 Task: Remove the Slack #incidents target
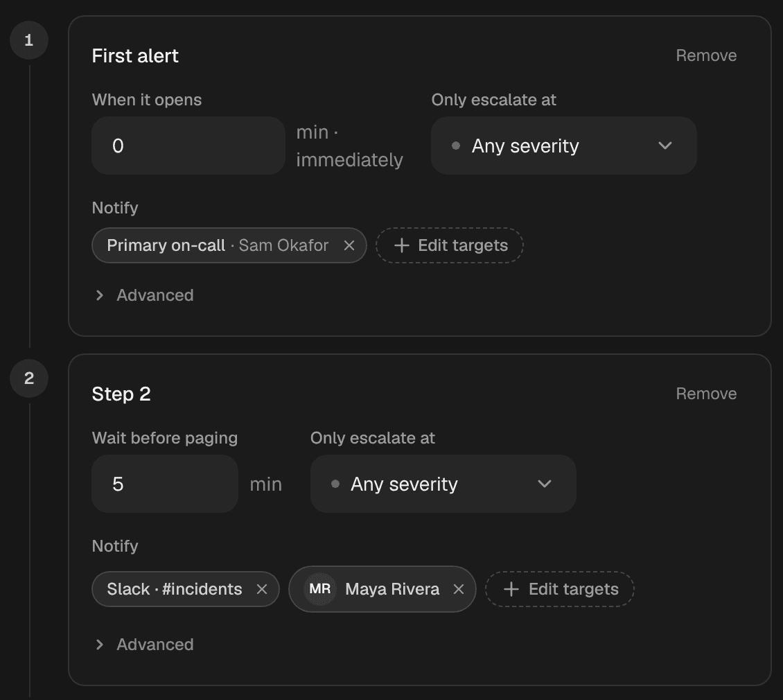point(262,589)
